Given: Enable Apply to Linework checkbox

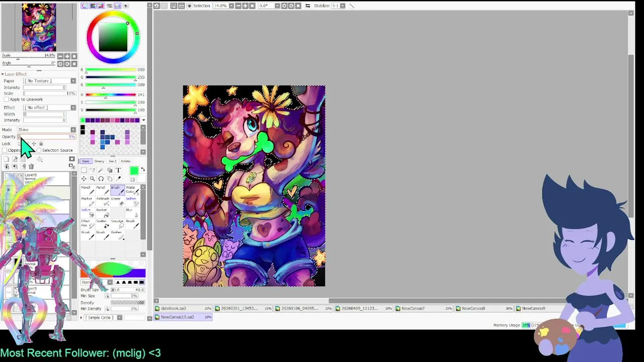Looking at the screenshot, I should click(6, 100).
